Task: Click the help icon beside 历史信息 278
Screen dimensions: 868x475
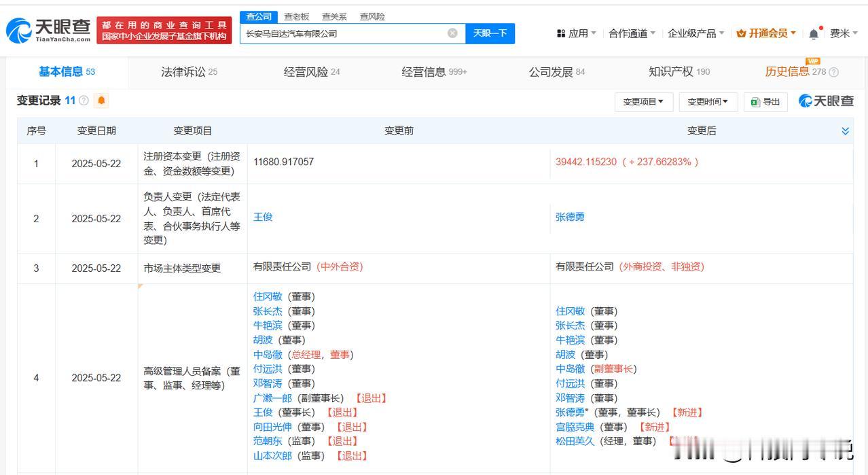Action: click(x=834, y=72)
